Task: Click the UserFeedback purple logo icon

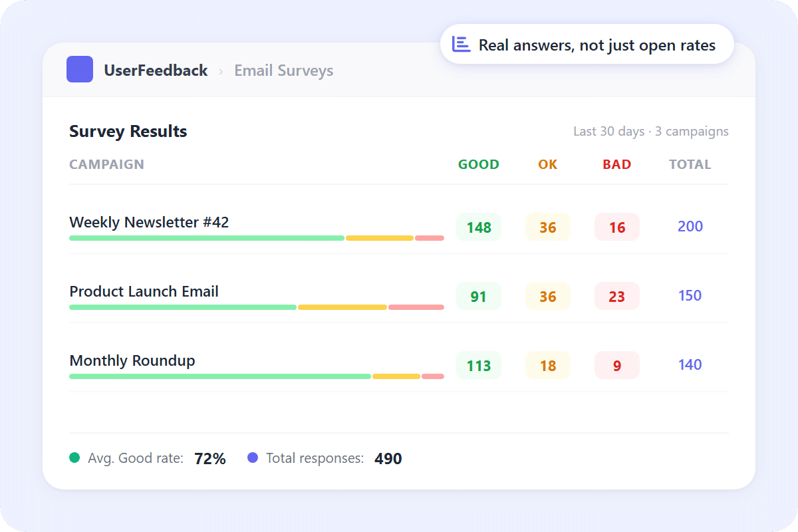Action: click(x=79, y=69)
